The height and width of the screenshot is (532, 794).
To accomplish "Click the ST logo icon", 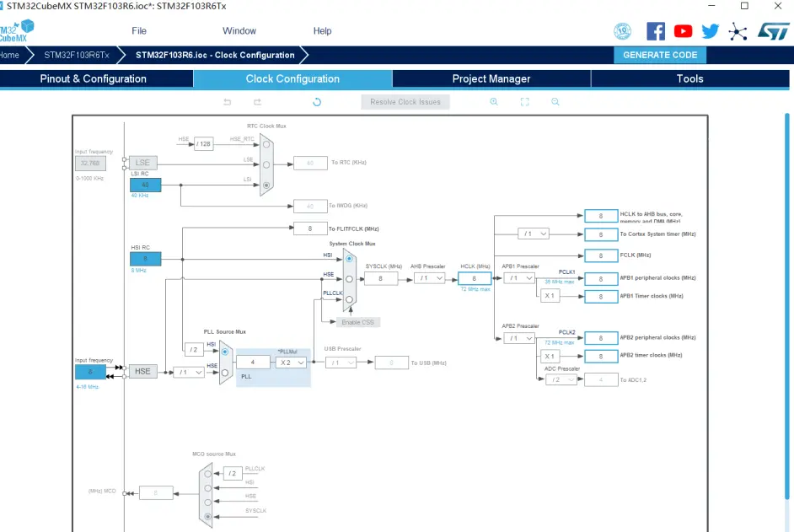I will (x=773, y=31).
